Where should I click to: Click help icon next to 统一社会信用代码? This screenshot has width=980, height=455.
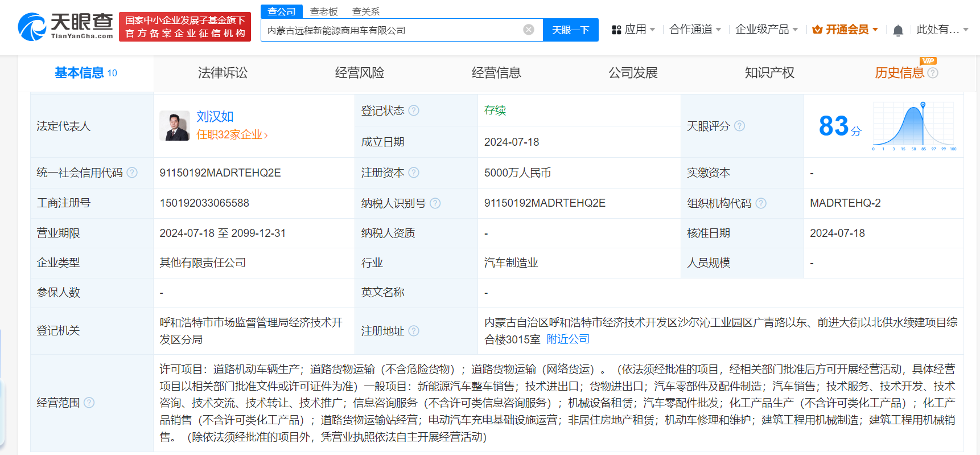pos(132,173)
